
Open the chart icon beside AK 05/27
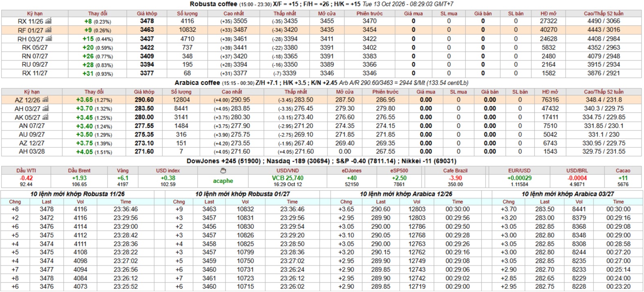pos(46,117)
